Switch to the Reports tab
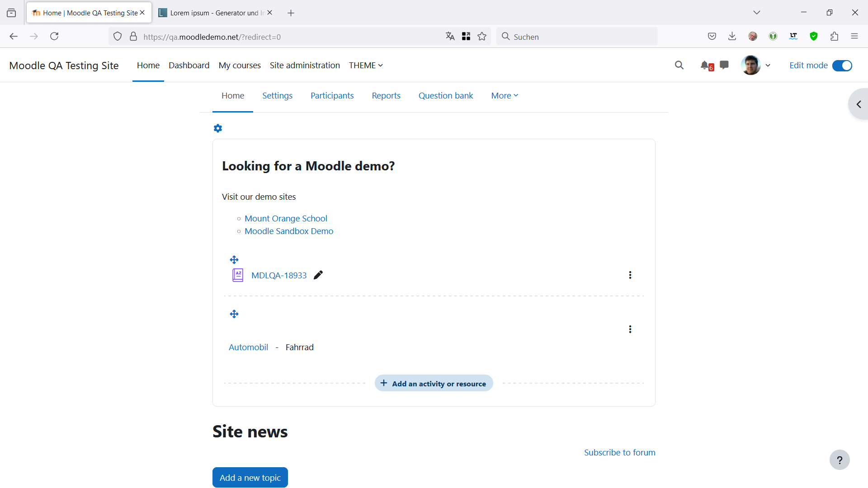The image size is (868, 488). (386, 96)
